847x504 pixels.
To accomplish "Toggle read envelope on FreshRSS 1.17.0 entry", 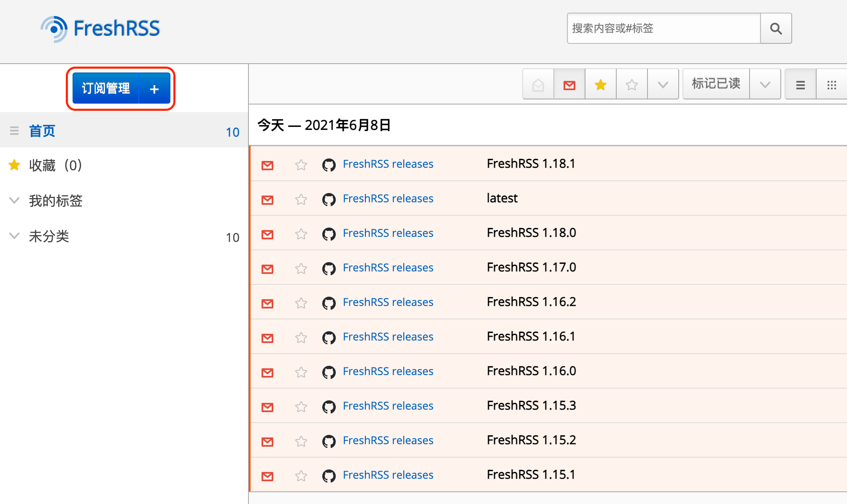I will point(267,269).
